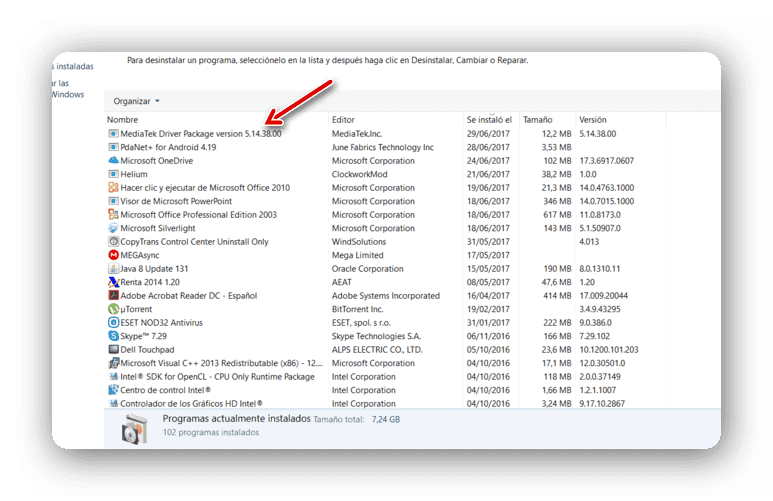Click the ClockworkMod editor cell
This screenshot has height=501, width=773.
pyautogui.click(x=359, y=174)
